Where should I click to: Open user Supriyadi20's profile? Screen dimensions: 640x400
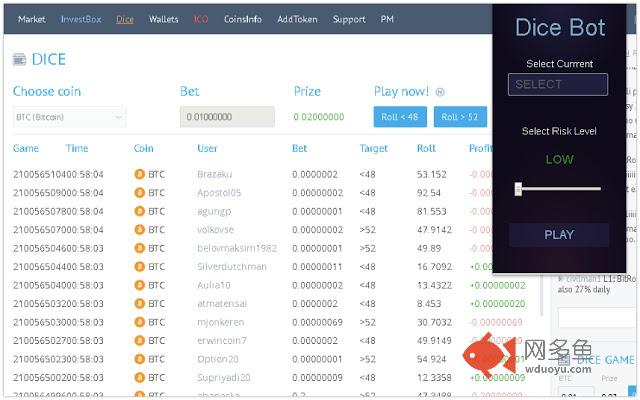[224, 378]
